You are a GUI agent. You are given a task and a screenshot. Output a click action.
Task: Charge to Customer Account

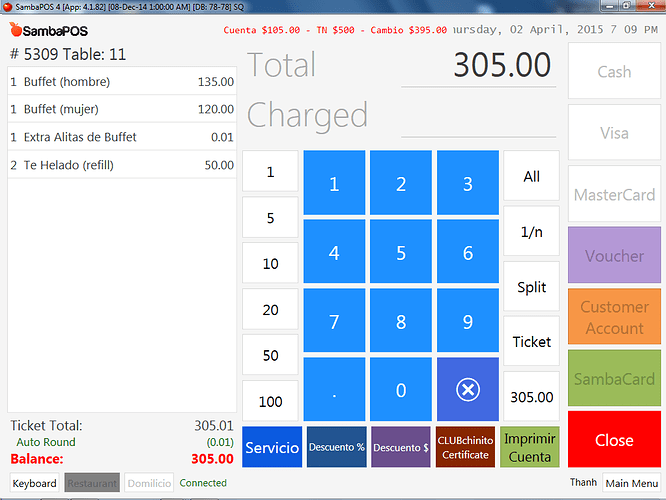pyautogui.click(x=614, y=317)
